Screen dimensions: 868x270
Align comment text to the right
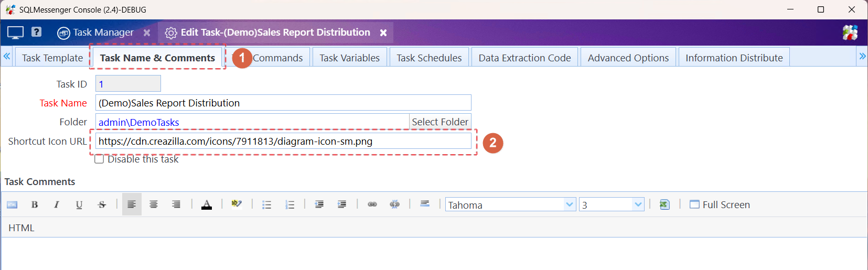pyautogui.click(x=176, y=204)
